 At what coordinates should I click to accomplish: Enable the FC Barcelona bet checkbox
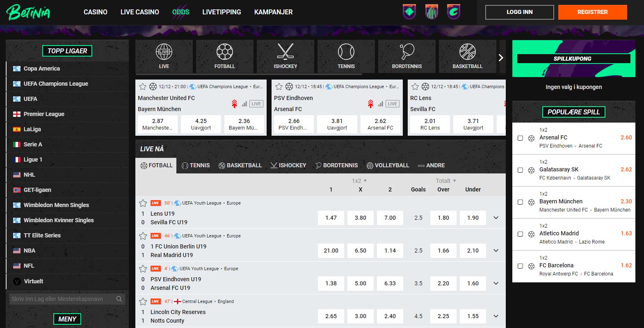[520, 266]
